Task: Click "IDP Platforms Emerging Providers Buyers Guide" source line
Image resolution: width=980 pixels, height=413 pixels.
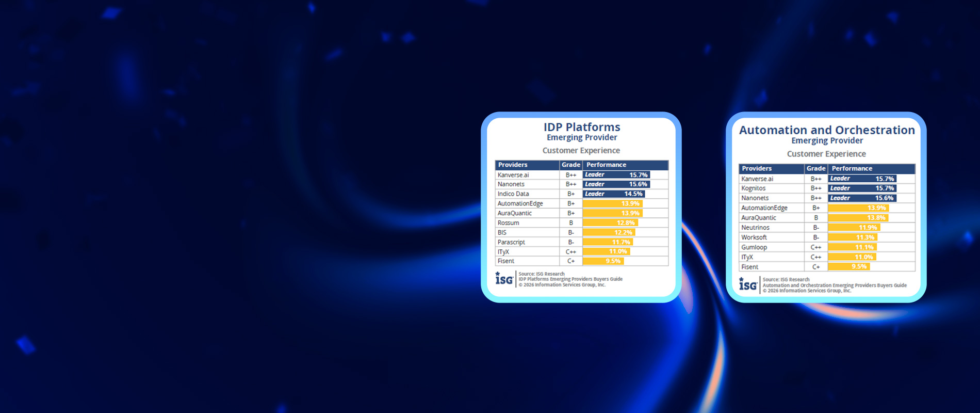Action: click(x=570, y=279)
